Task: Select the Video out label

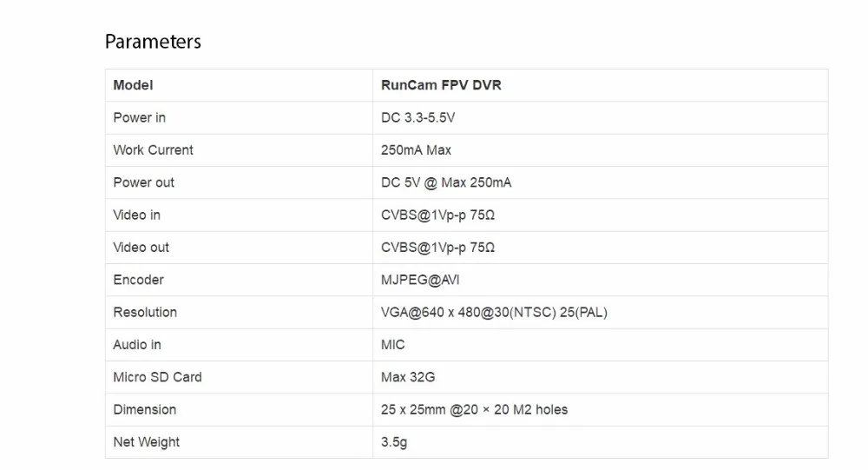Action: [x=141, y=248]
